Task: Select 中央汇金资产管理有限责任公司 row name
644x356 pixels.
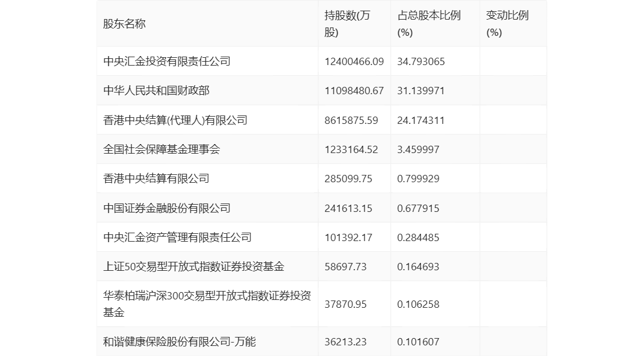Action: tap(178, 238)
